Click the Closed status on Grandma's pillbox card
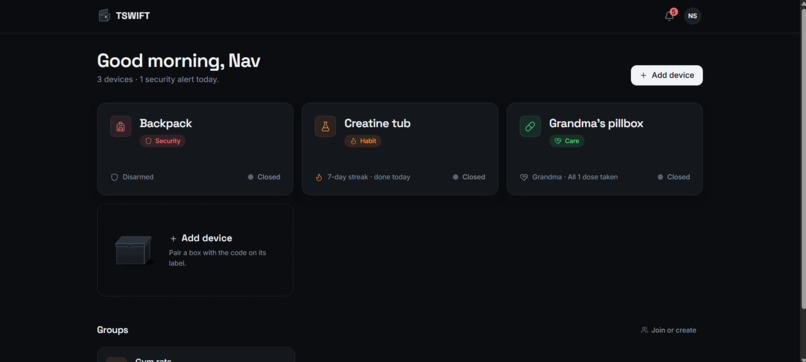The width and height of the screenshot is (806, 362). (x=673, y=177)
